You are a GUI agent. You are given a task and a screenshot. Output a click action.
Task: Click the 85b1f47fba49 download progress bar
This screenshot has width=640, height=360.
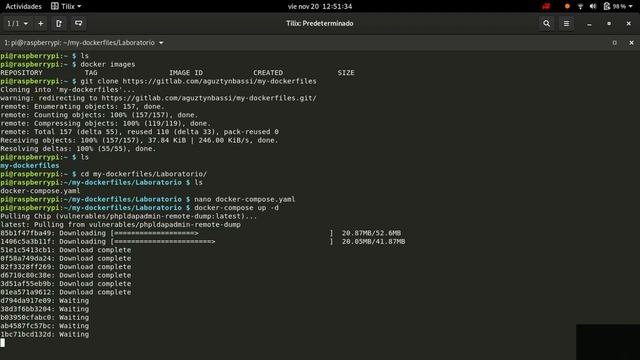tap(222, 233)
